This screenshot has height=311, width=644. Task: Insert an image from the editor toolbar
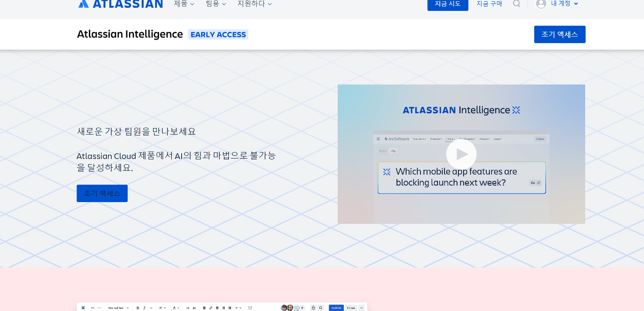(217, 308)
